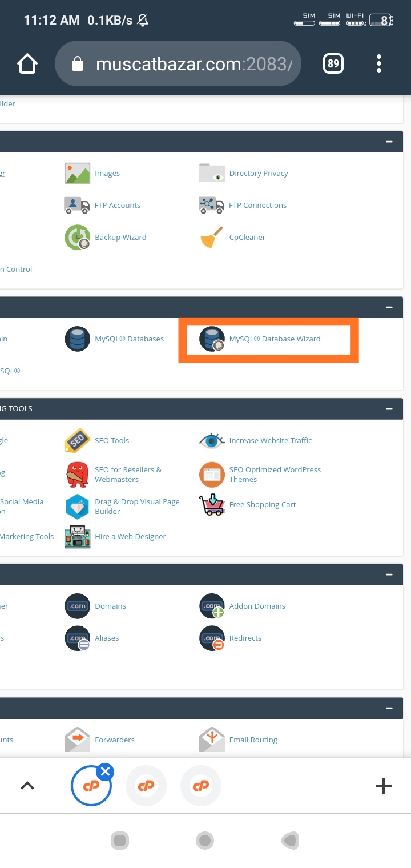Collapse the Domains section
411x868 pixels.
[x=389, y=574]
